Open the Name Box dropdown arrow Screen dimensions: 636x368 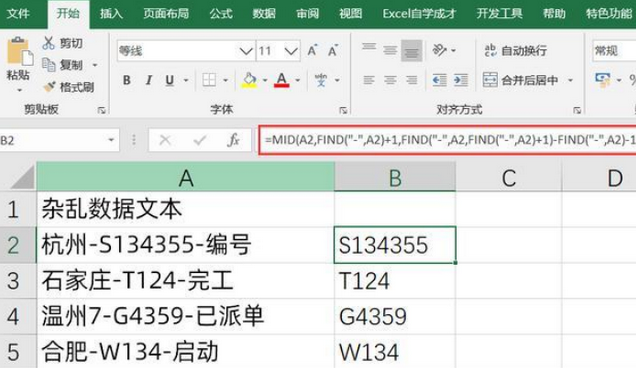[111, 140]
